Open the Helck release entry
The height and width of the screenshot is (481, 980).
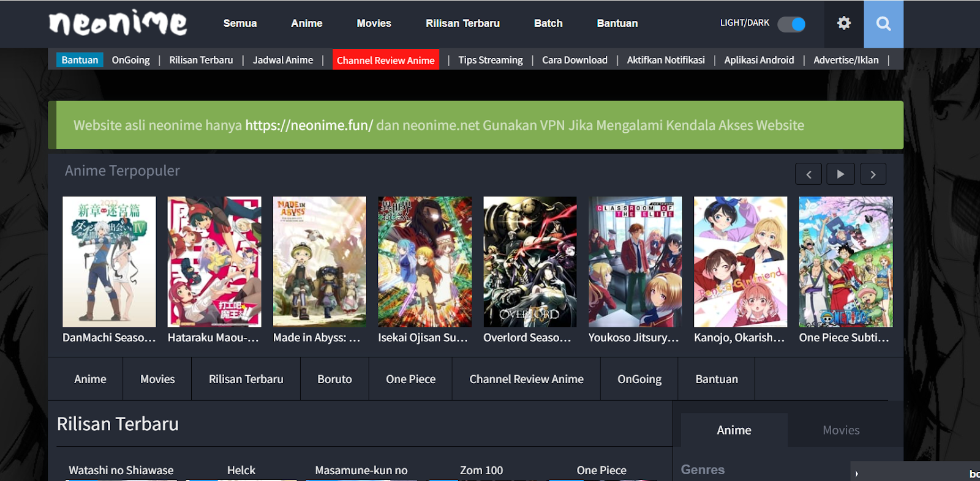241,471
